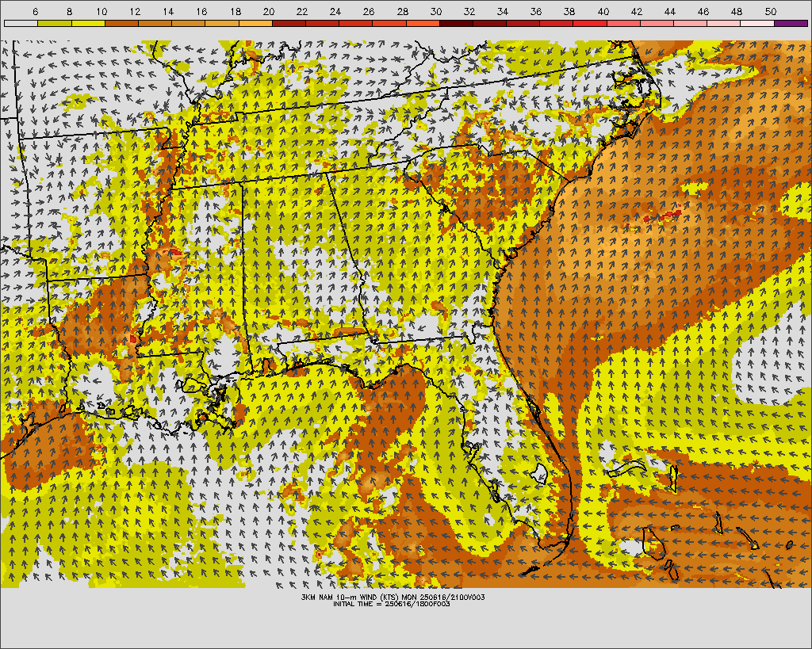The width and height of the screenshot is (812, 649).
Task: Click the "3KM NAM 10-m WIND (KTS)" title line
Action: point(393,597)
